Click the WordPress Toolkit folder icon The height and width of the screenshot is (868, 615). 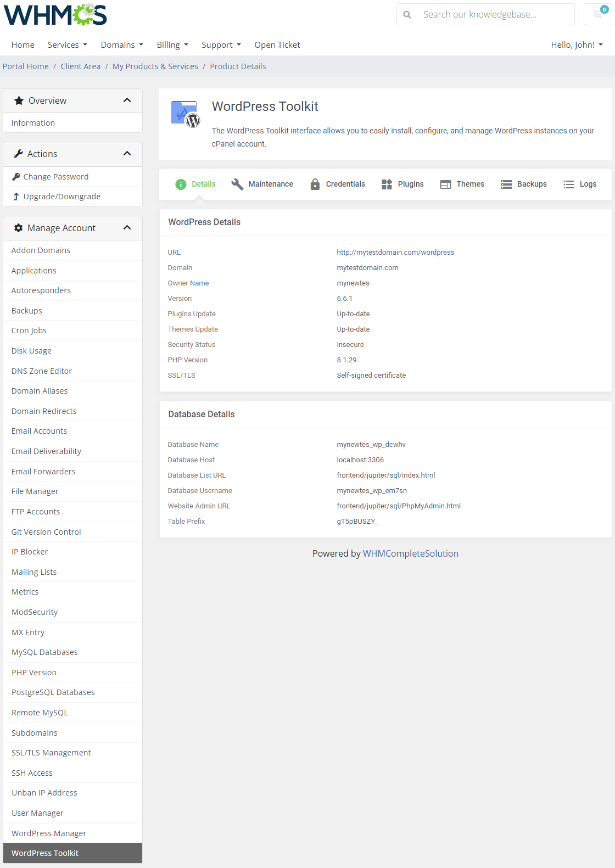[185, 114]
